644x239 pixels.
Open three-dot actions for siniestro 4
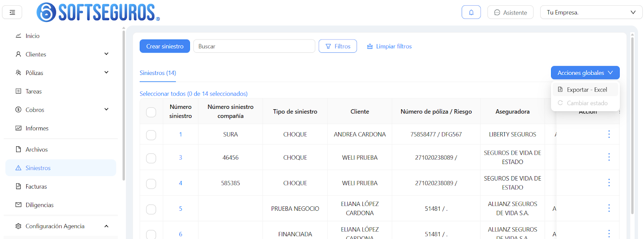click(x=609, y=183)
